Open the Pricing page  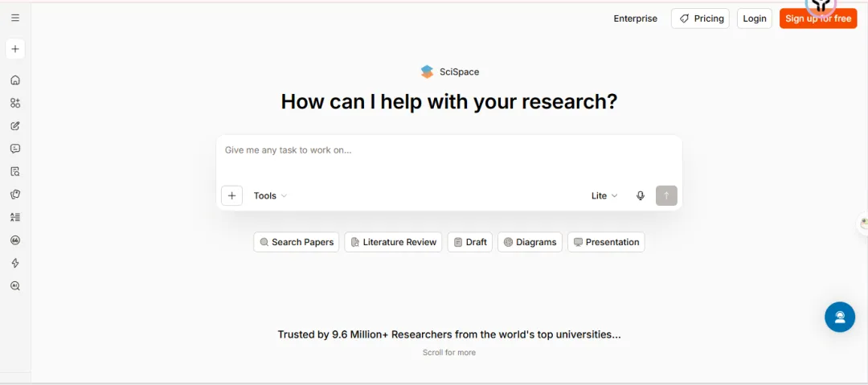point(700,18)
